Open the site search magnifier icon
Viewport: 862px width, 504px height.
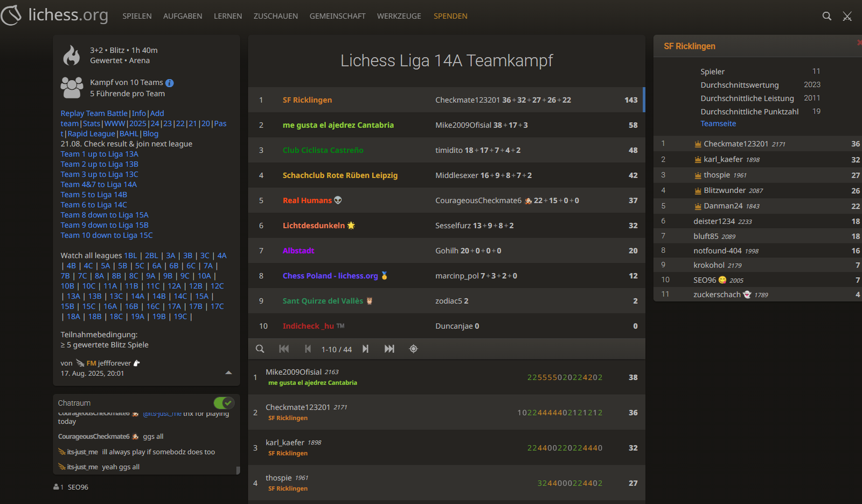click(826, 16)
